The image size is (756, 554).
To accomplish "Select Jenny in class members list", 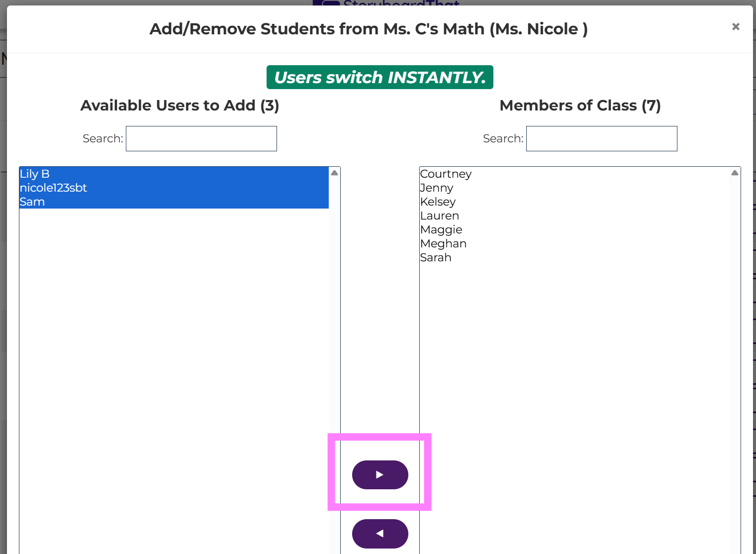I will (x=437, y=188).
